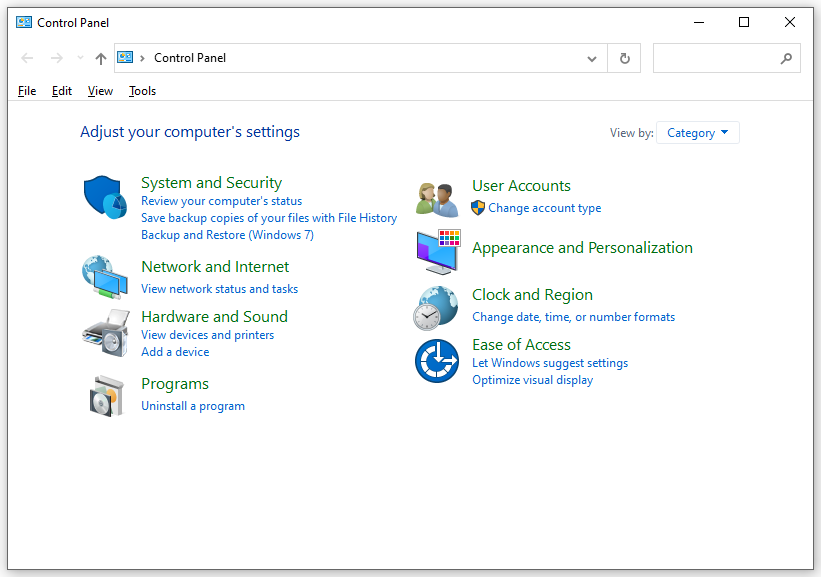Click the search magnifier icon
The width and height of the screenshot is (821, 577).
tap(786, 58)
